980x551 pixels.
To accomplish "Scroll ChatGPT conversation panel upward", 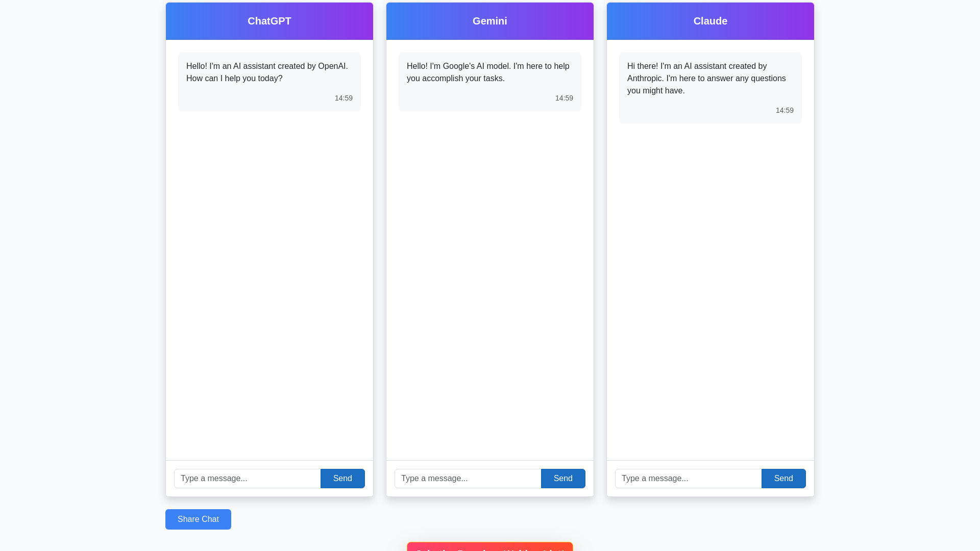I will click(x=269, y=249).
